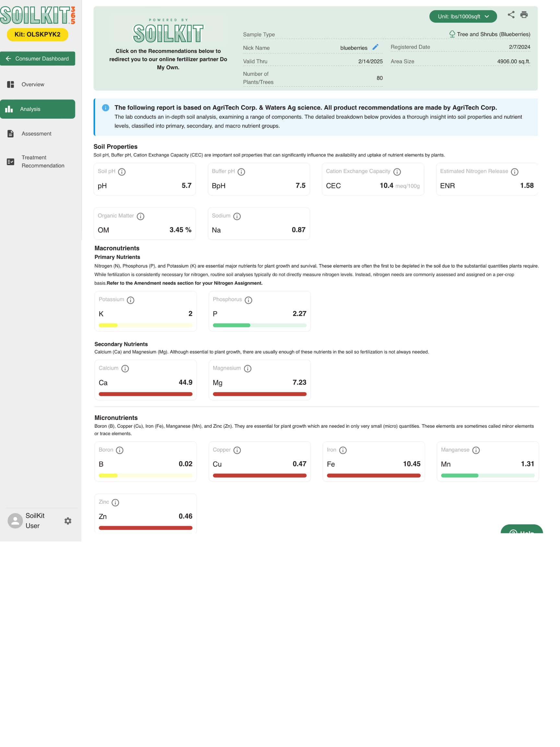
Task: Open the settings gear next to SoilKit User
Action: (68, 521)
